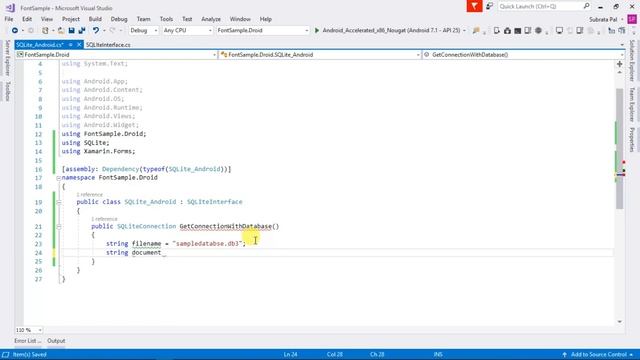Click the Android device manager phone icon

(497, 31)
